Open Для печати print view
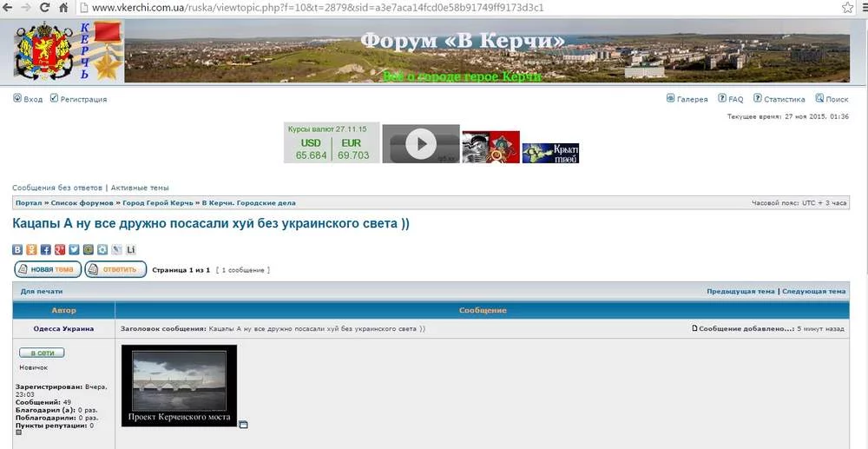 (42, 291)
